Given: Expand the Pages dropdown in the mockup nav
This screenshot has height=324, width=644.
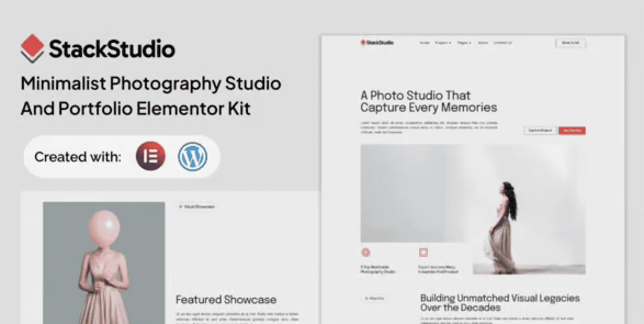Looking at the screenshot, I should [464, 43].
